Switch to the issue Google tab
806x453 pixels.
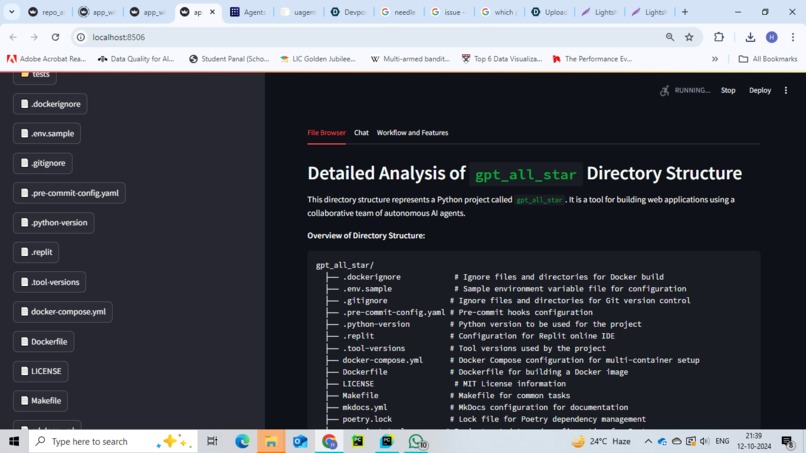(x=449, y=12)
